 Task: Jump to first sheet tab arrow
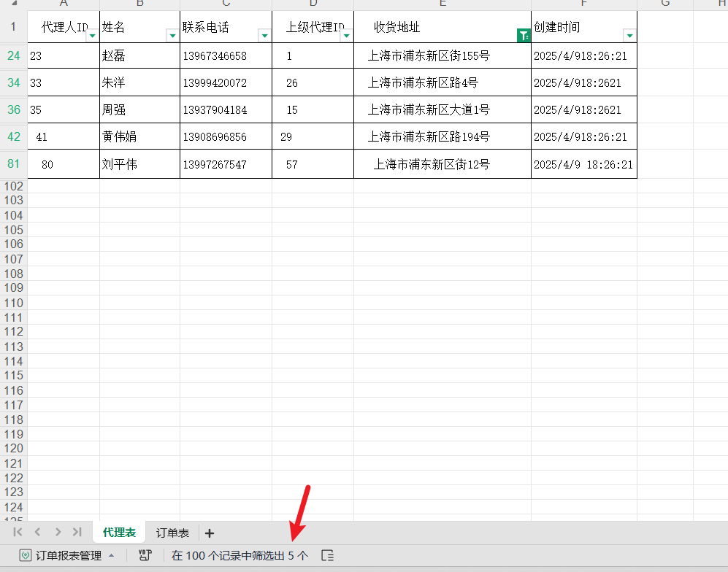click(x=18, y=533)
